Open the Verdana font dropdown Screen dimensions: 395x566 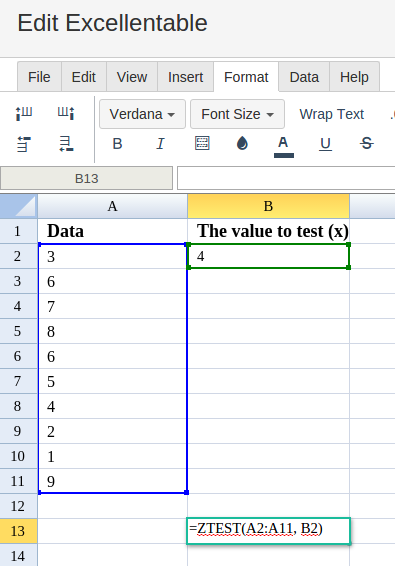click(142, 114)
